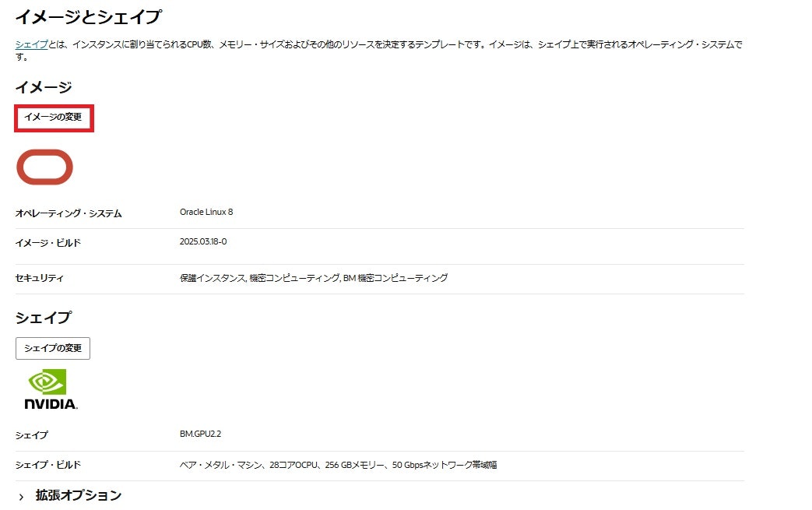The width and height of the screenshot is (812, 510).
Task: Click the BM.GPU2.2 shape value
Action: [200, 434]
